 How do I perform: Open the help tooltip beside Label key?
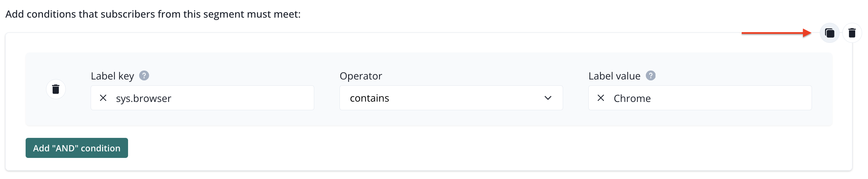pyautogui.click(x=144, y=76)
